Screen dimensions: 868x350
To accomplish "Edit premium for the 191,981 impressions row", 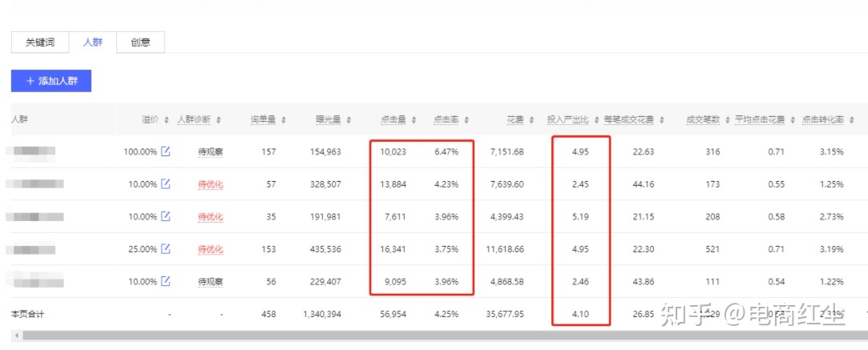I will pyautogui.click(x=166, y=216).
